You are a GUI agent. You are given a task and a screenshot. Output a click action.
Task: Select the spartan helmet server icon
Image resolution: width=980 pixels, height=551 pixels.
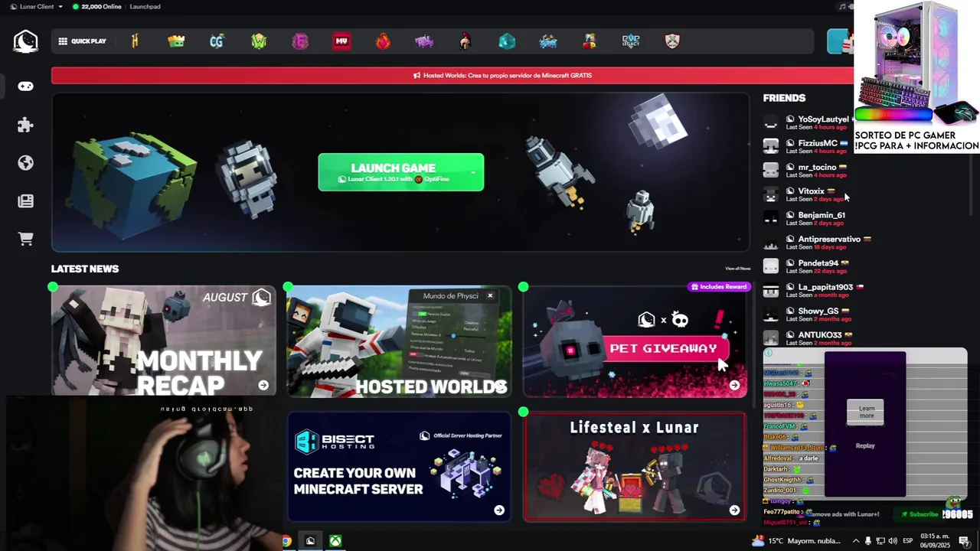pos(465,41)
